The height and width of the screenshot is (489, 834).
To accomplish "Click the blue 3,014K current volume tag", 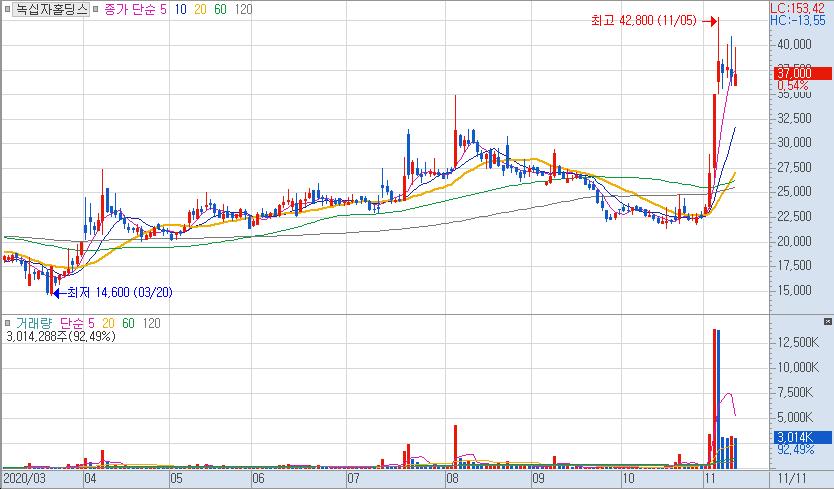I will click(x=803, y=437).
